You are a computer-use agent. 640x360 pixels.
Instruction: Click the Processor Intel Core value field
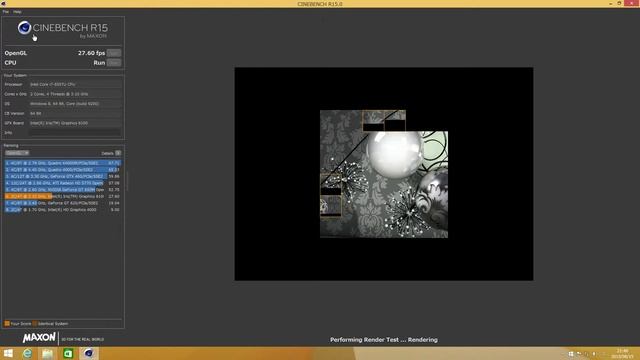click(x=75, y=84)
